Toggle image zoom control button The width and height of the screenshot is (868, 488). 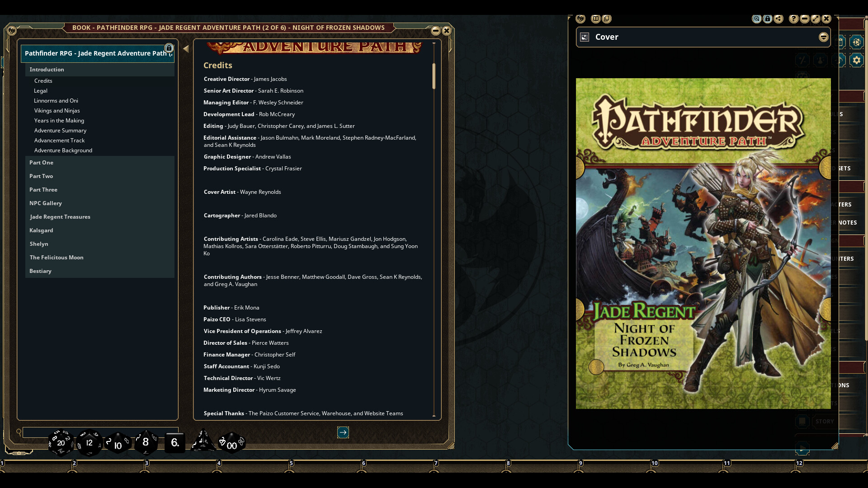click(756, 19)
